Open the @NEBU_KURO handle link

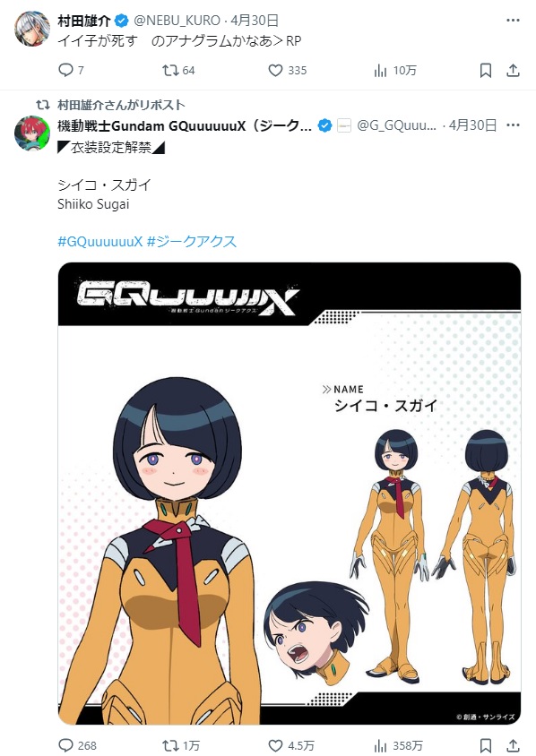pyautogui.click(x=176, y=21)
